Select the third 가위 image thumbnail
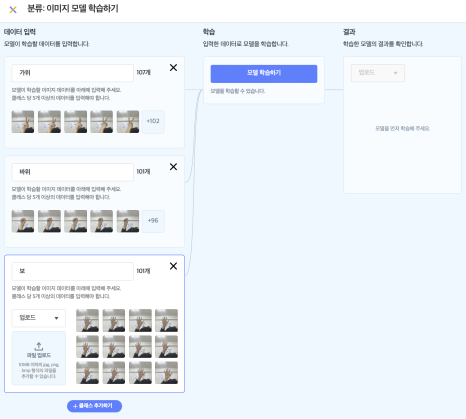466x419 pixels. click(x=76, y=122)
